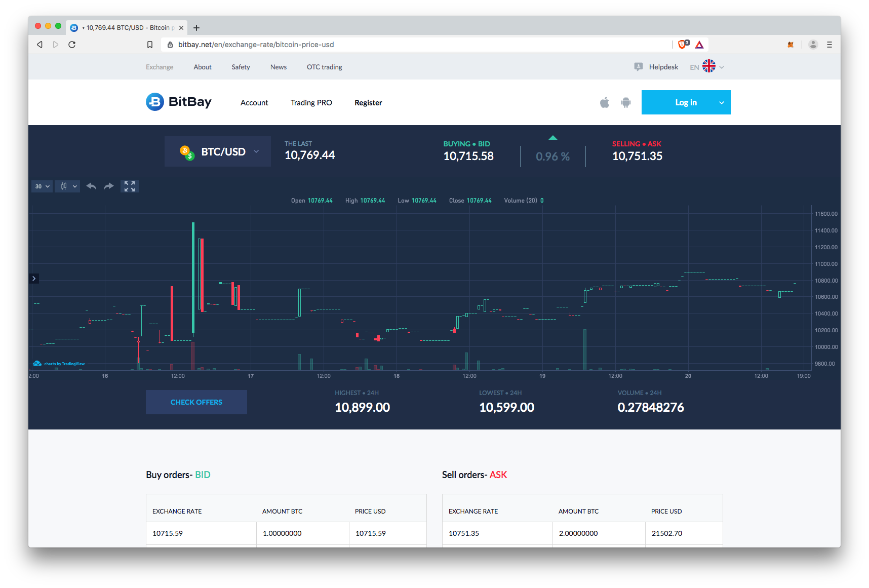Open the Exchange menu item
Screen dimensions: 869x588
tap(160, 67)
